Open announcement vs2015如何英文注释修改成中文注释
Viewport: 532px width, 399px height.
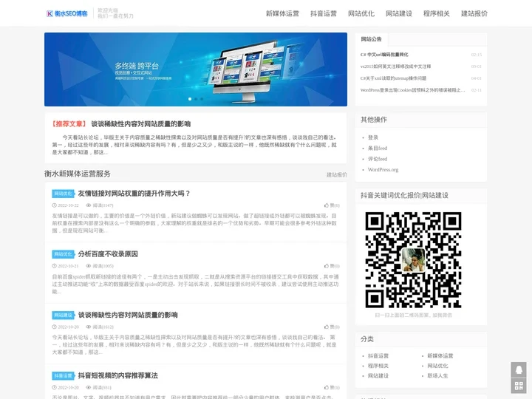tap(395, 66)
